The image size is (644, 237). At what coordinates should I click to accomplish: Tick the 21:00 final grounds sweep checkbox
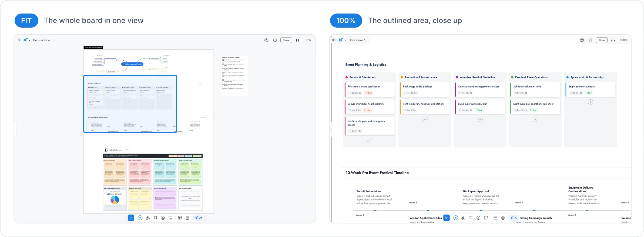click(223, 88)
